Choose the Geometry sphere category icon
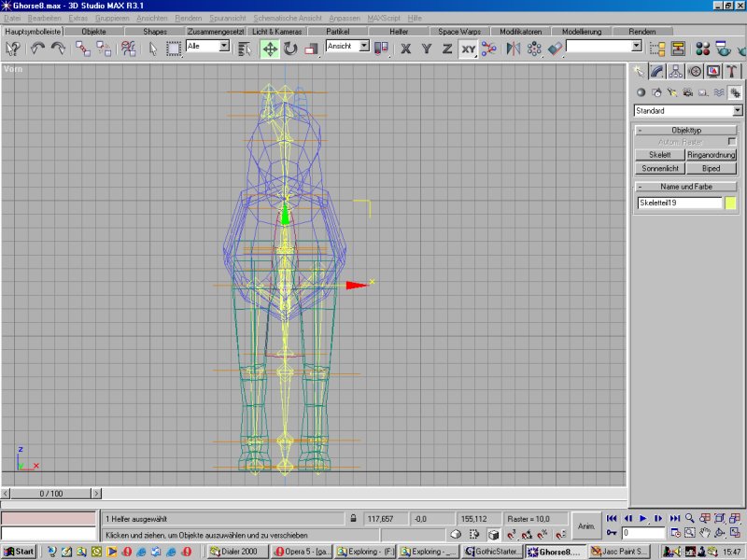This screenshot has height=560, width=747. [x=641, y=92]
